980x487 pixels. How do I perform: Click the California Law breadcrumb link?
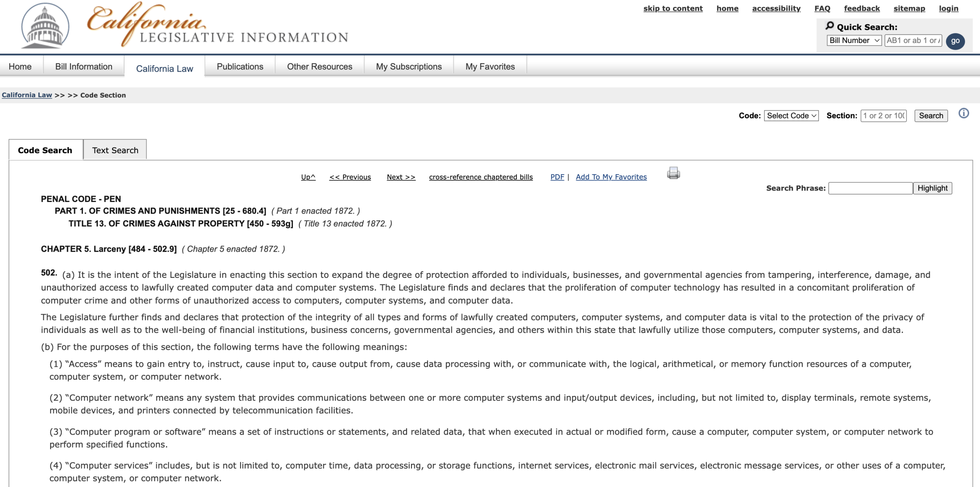pos(27,95)
